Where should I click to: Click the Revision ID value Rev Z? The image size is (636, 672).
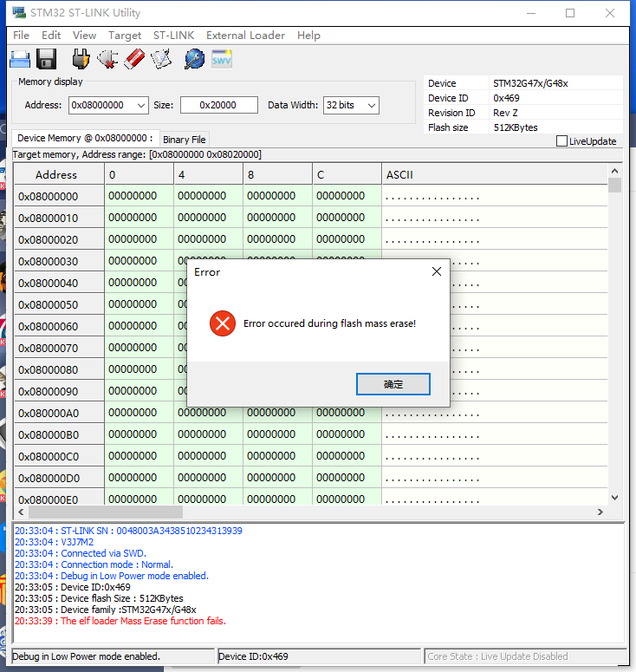(505, 113)
